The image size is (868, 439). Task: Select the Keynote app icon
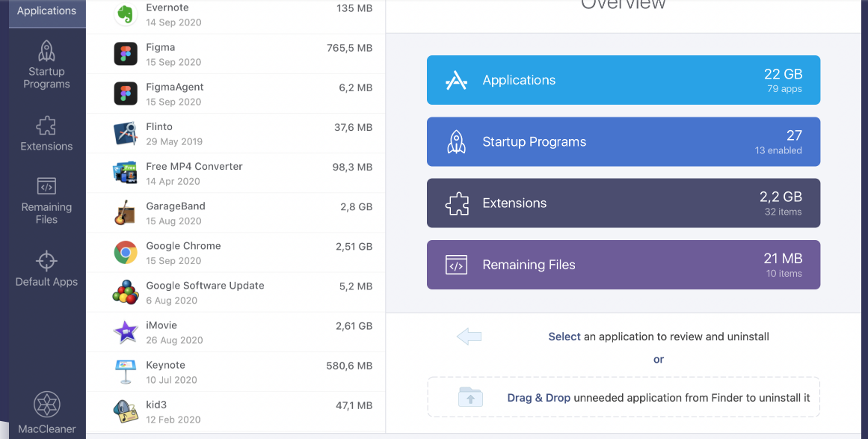click(126, 372)
